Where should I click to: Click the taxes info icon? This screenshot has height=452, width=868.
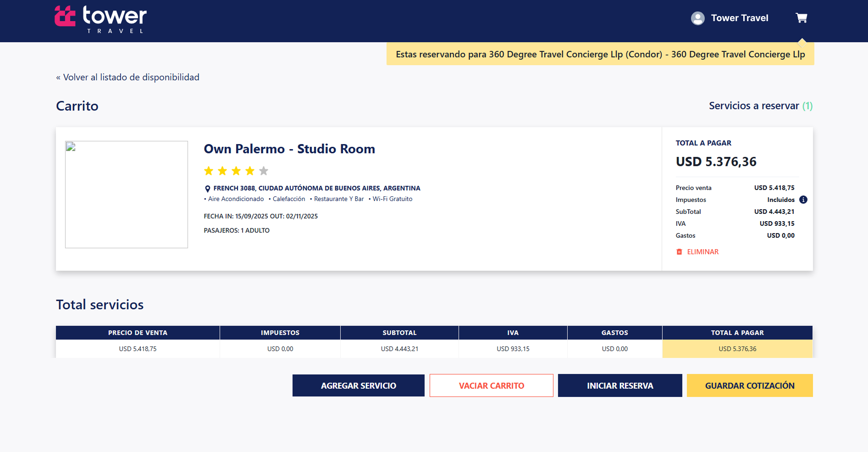(x=803, y=200)
